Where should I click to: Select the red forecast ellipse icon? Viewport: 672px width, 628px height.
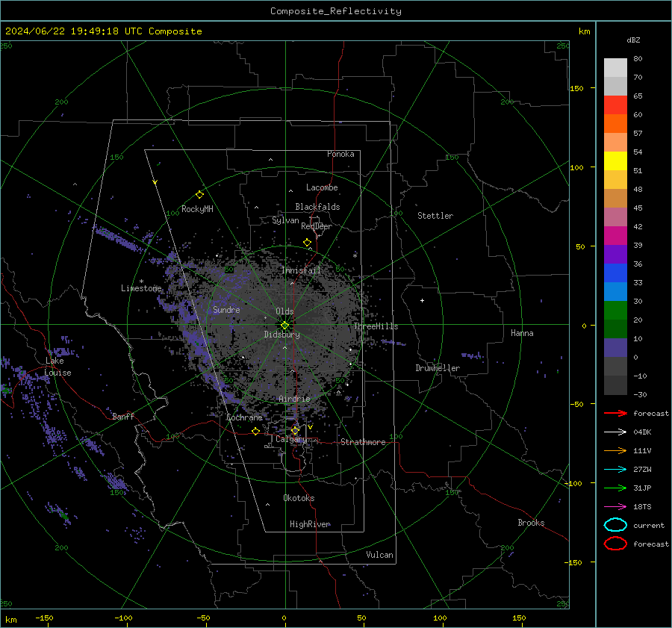[x=615, y=544]
